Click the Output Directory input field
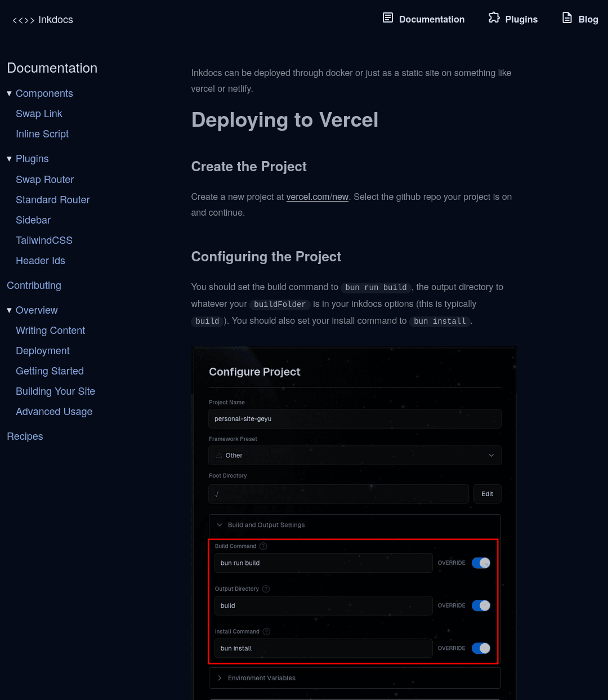 click(x=323, y=606)
